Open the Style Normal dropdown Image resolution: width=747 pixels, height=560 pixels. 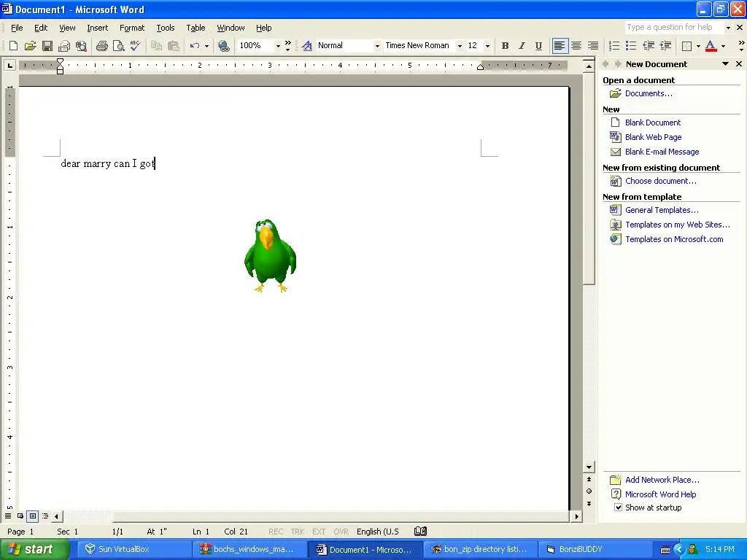[x=377, y=46]
